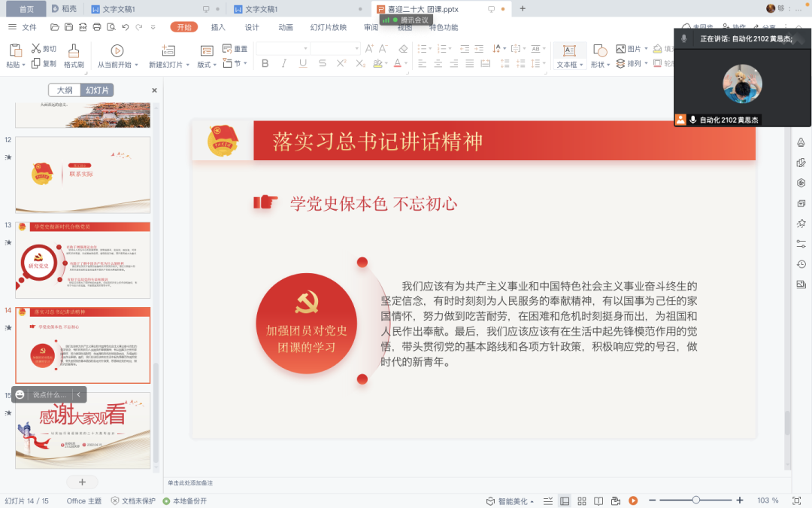Switch to the 大纲 outline panel tab
Image resolution: width=812 pixels, height=508 pixels.
coord(65,90)
